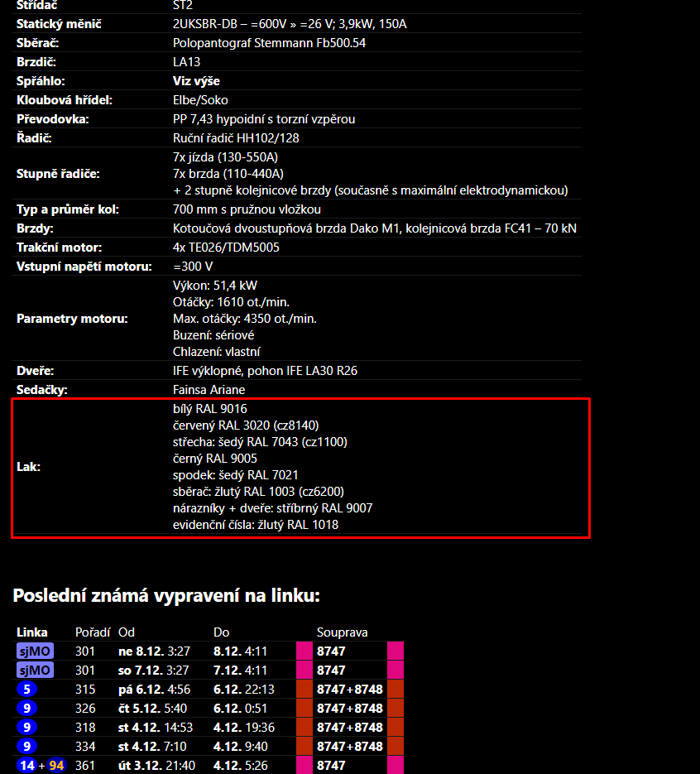
Task: Open the line 14 badge
Action: (x=26, y=766)
